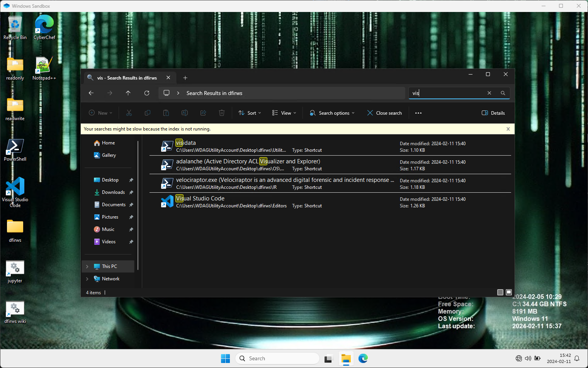Screen dimensions: 588x368
Task: Select Home in navigation pane
Action: (x=108, y=143)
